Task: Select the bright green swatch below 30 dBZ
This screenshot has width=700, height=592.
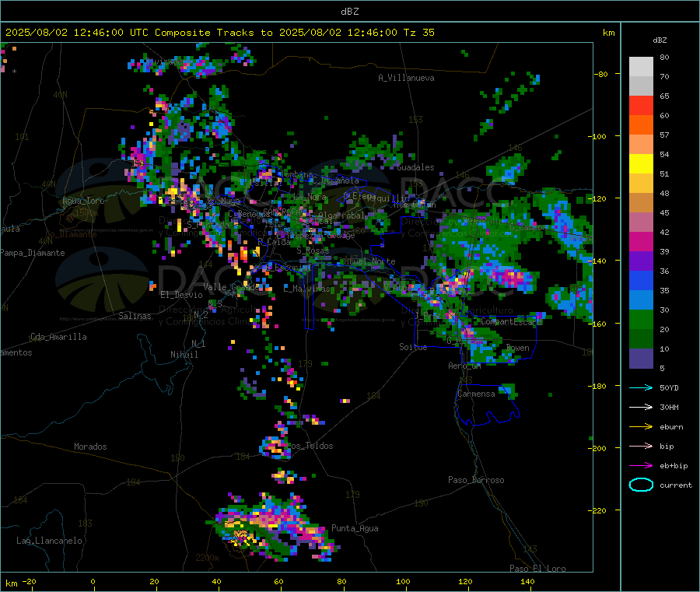Action: point(641,319)
